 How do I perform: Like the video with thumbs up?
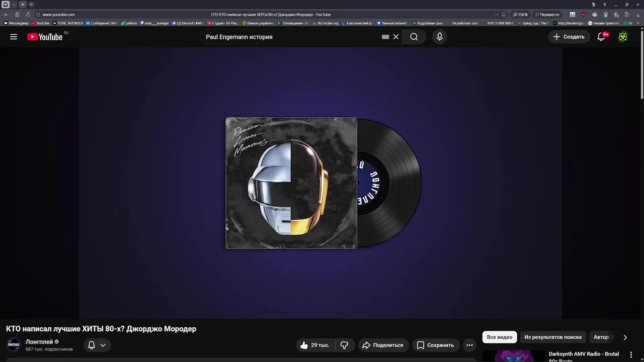315,345
